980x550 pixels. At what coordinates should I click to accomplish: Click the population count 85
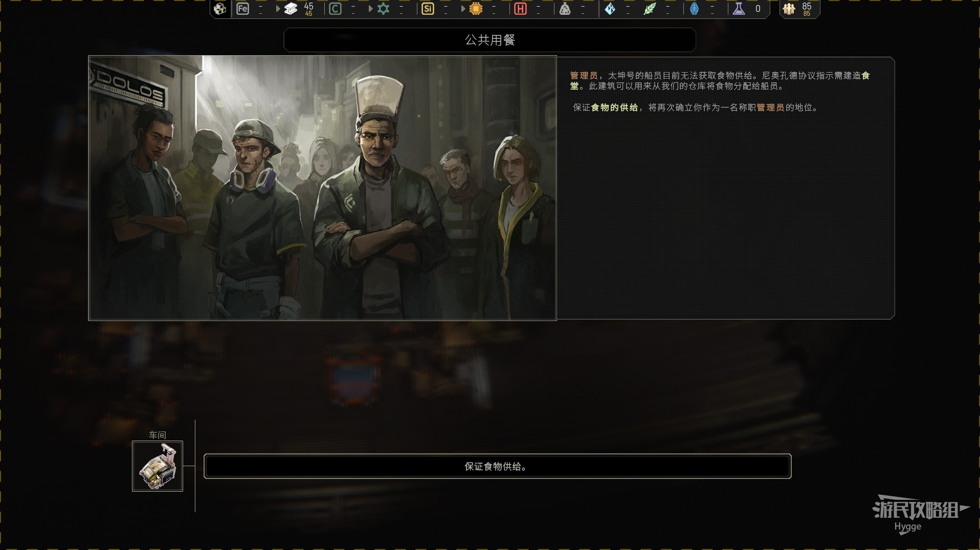(x=807, y=6)
